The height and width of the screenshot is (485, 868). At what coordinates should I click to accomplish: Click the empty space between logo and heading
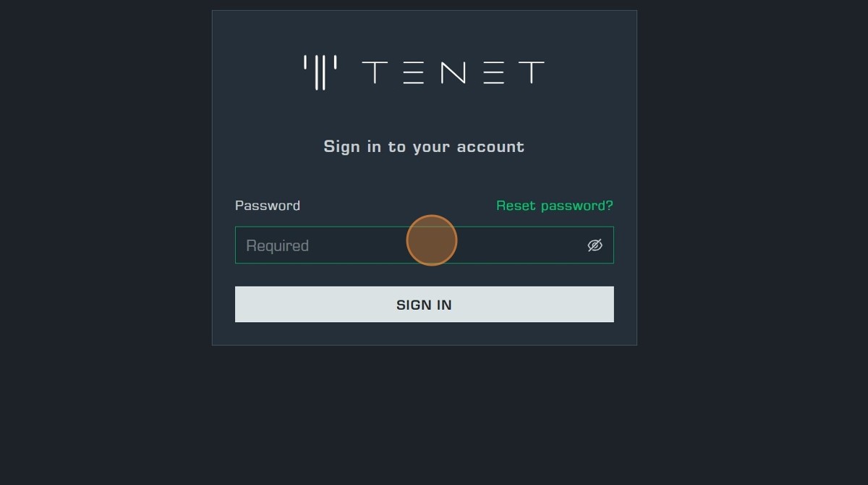(425, 112)
